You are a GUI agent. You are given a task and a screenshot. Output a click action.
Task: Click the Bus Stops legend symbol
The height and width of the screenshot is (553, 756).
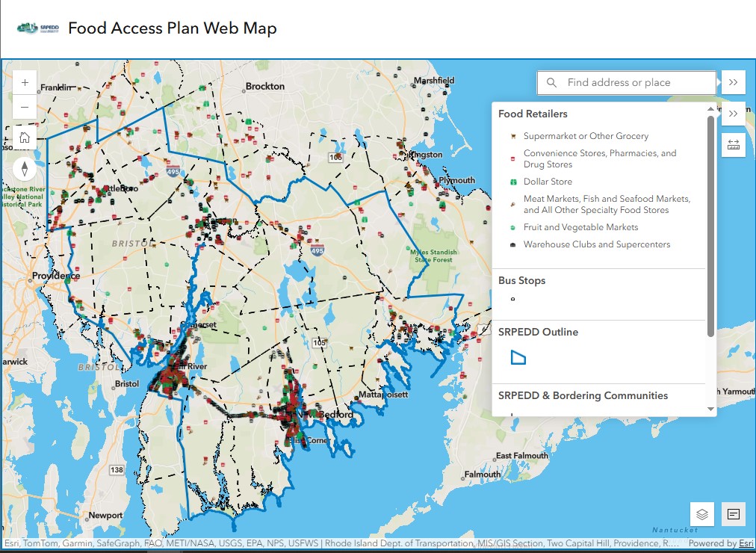pos(512,298)
